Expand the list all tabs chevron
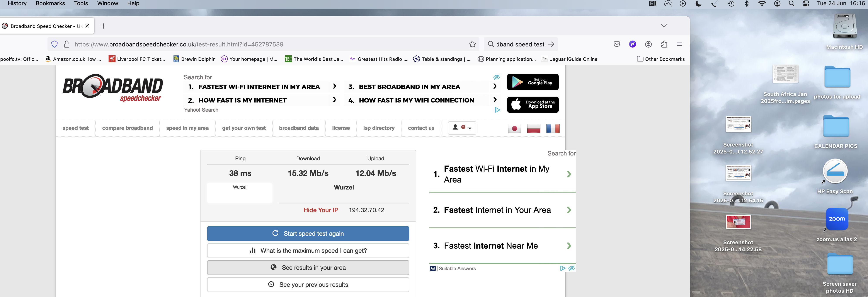The height and width of the screenshot is (297, 868). [664, 26]
